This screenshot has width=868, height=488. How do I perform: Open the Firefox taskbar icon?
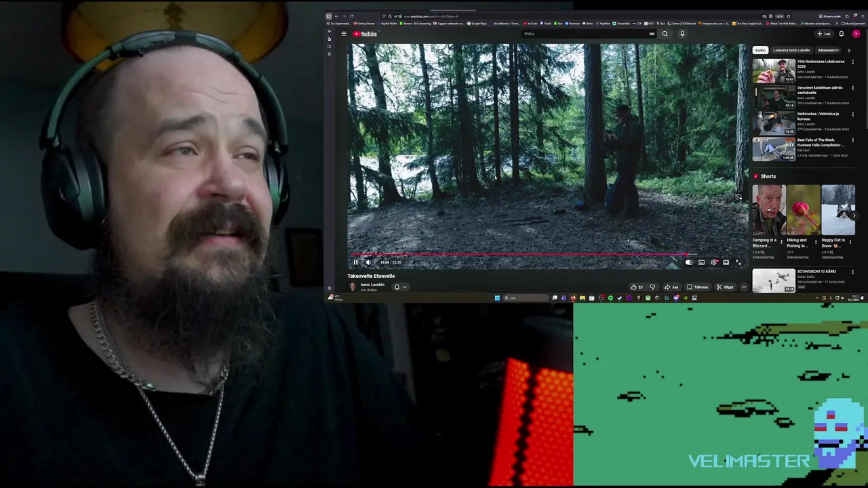point(573,298)
